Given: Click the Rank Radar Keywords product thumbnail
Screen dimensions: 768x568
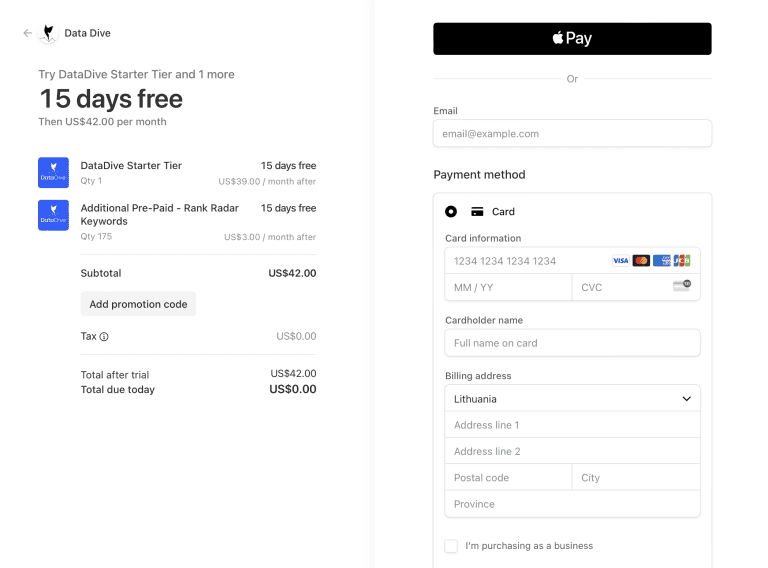Looking at the screenshot, I should coord(53,215).
